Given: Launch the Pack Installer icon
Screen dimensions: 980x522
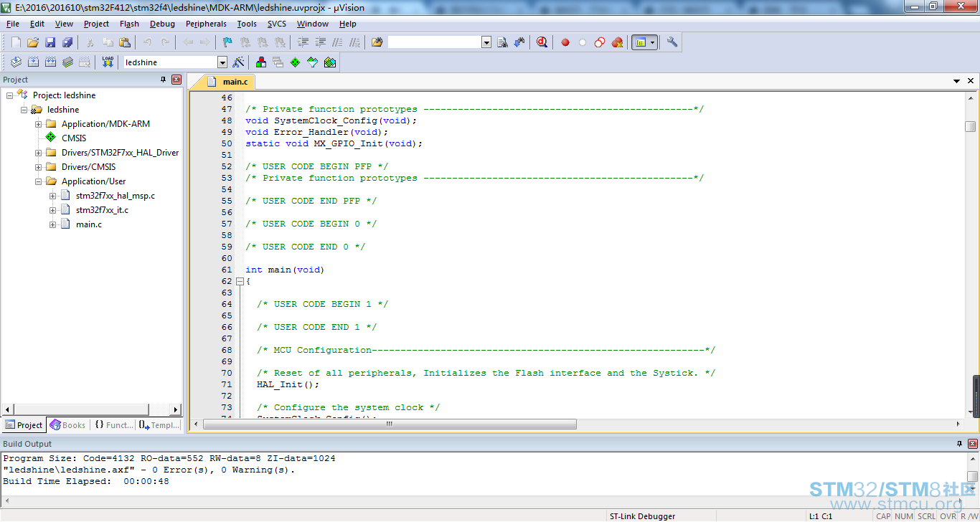Looking at the screenshot, I should [x=330, y=62].
